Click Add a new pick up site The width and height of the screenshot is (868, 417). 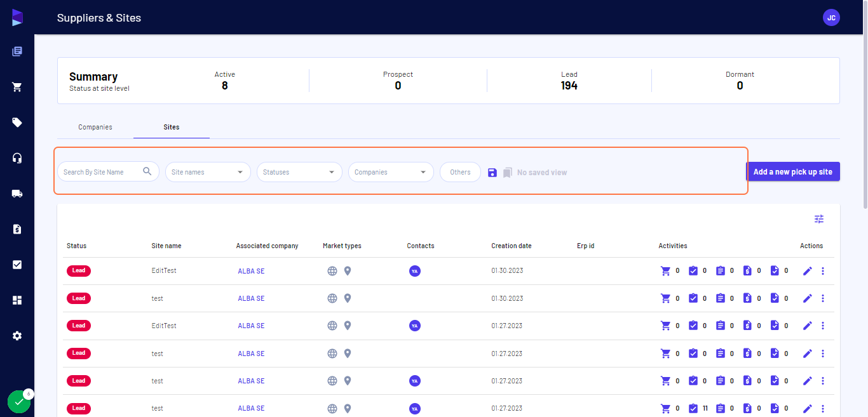tap(793, 172)
